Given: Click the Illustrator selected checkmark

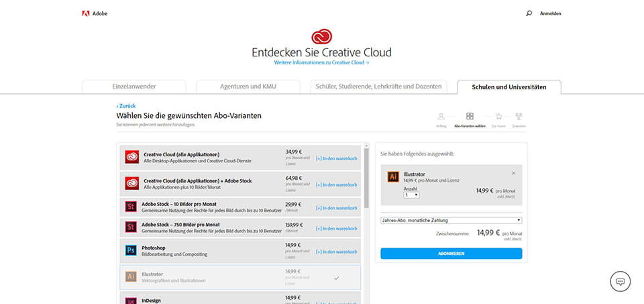Looking at the screenshot, I should coord(336,278).
